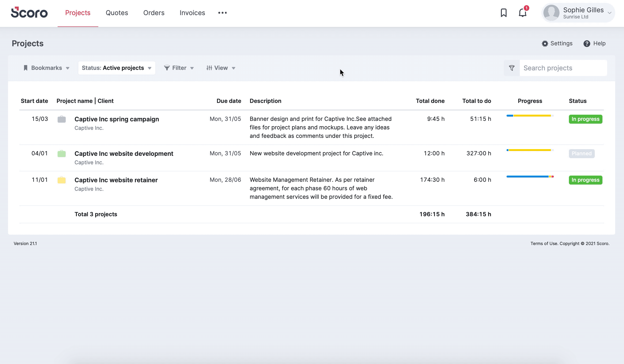
Task: Open the bookmark icon in top bar
Action: (504, 13)
